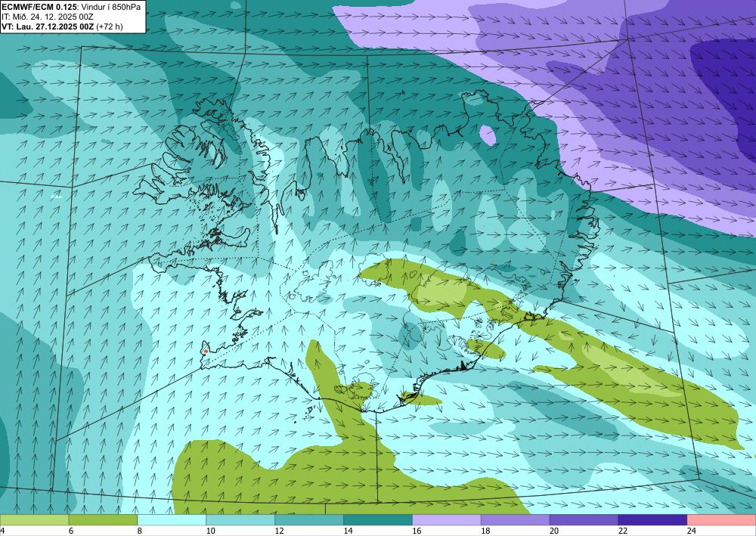Click the dark indigo 22–24 legend swatch
Image resolution: width=756 pixels, height=536 pixels.
pos(653,520)
